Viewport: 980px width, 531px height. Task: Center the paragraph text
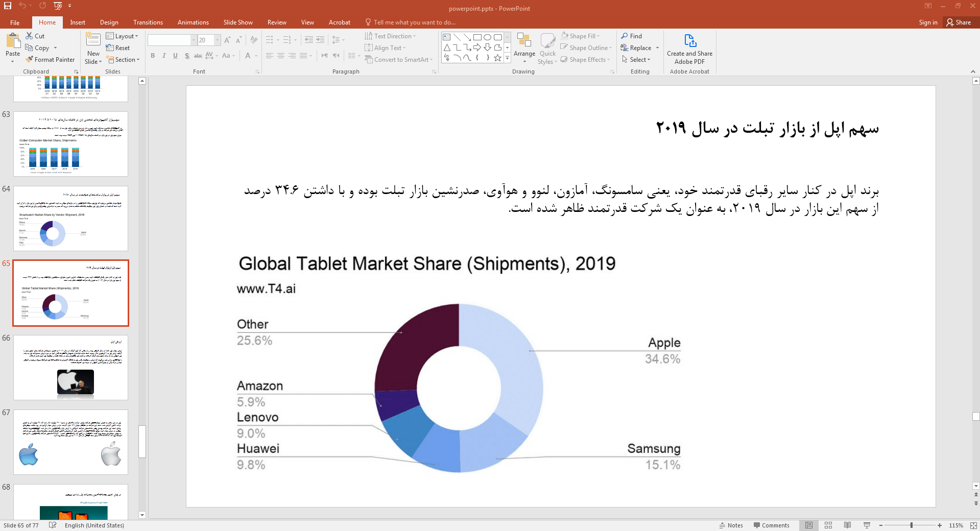click(x=281, y=56)
